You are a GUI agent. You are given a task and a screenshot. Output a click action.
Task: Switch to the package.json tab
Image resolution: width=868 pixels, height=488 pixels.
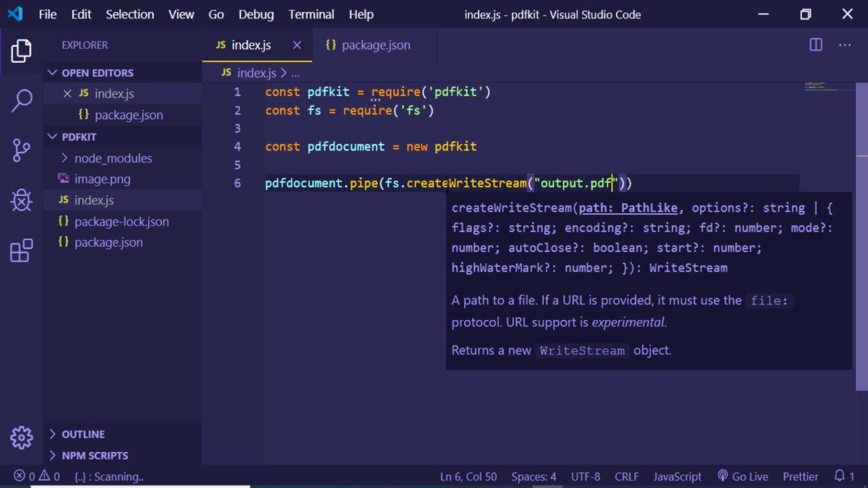[x=375, y=45]
